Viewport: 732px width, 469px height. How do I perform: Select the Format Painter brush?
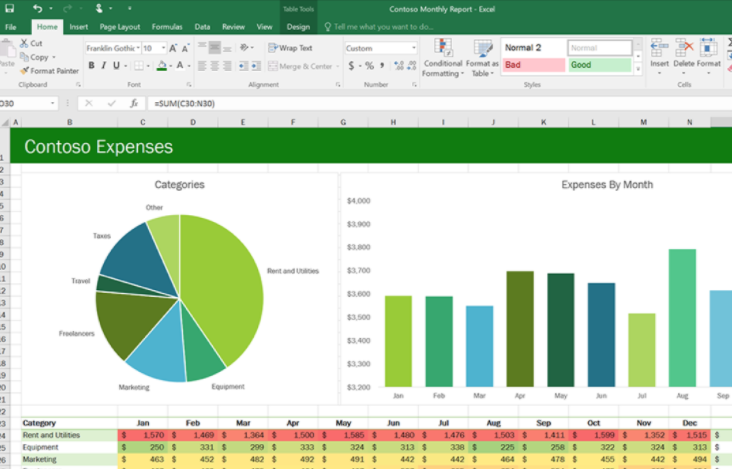24,70
